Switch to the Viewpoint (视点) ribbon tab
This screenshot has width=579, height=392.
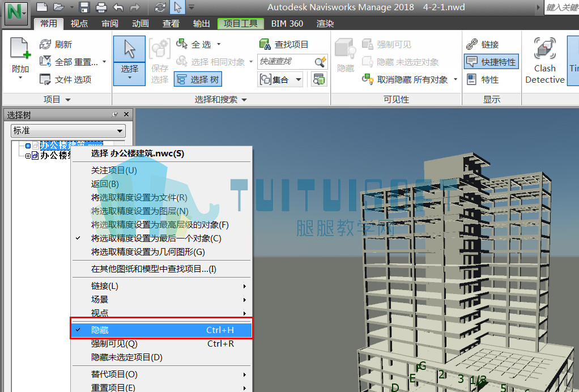(79, 24)
